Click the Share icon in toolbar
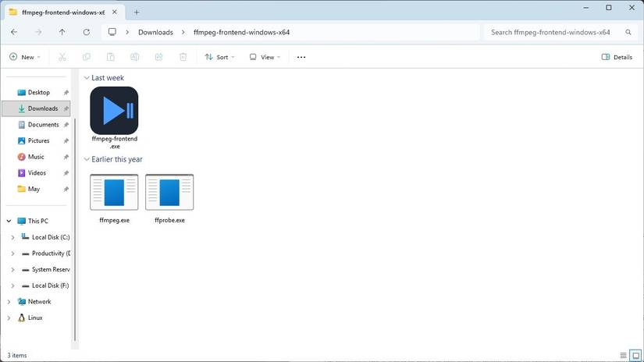Viewport: 644px width, 362px height. [x=159, y=57]
